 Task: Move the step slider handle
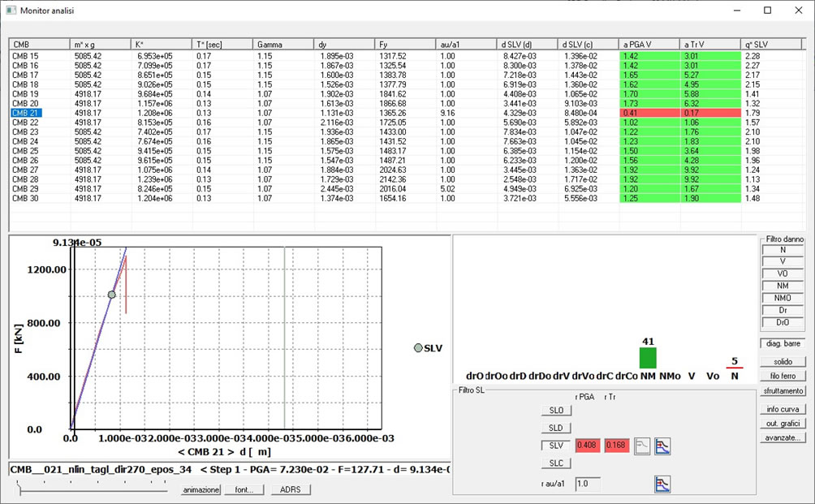coord(19,489)
